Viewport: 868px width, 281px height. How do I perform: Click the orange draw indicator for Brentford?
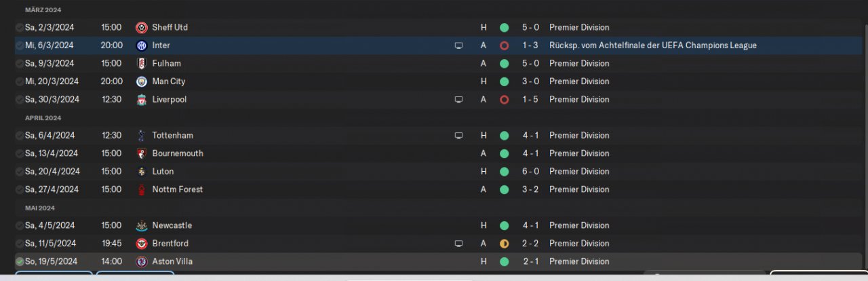click(x=504, y=244)
